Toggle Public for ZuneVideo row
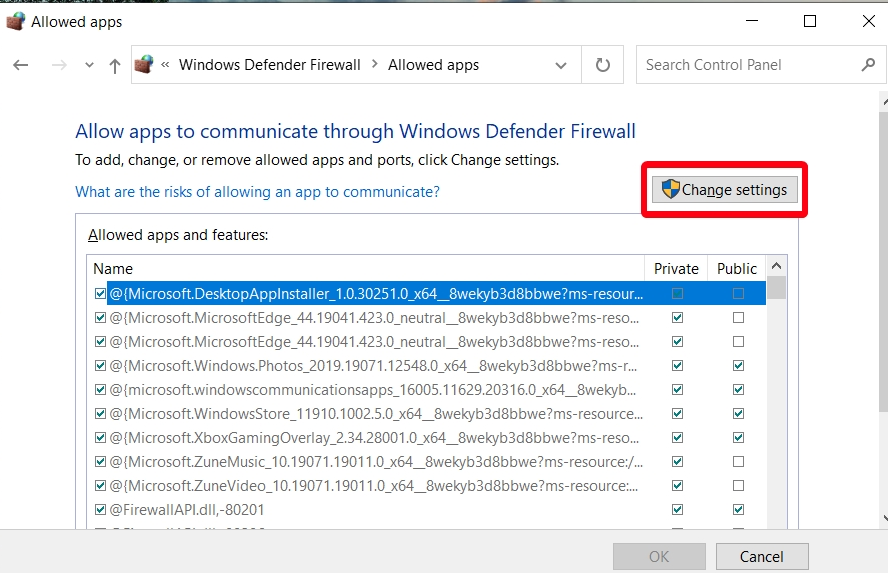 pyautogui.click(x=738, y=486)
